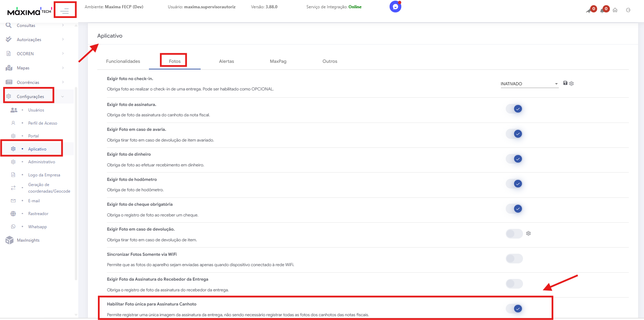
Task: Open the Alertas tab
Action: point(227,61)
